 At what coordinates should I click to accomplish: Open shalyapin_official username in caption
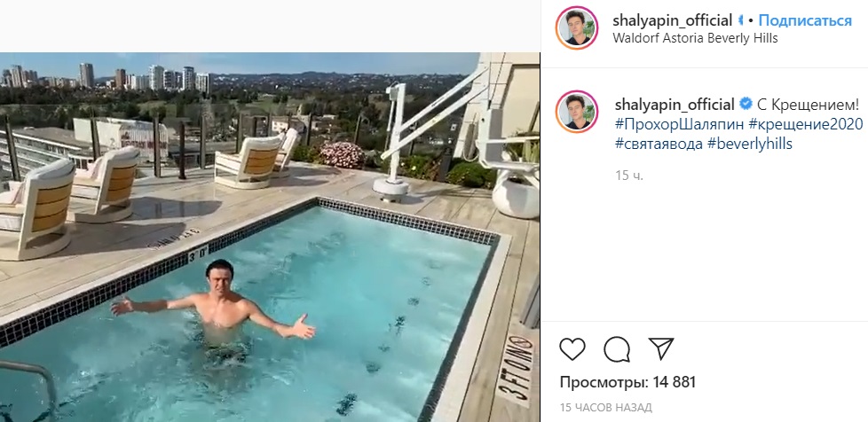coord(675,104)
